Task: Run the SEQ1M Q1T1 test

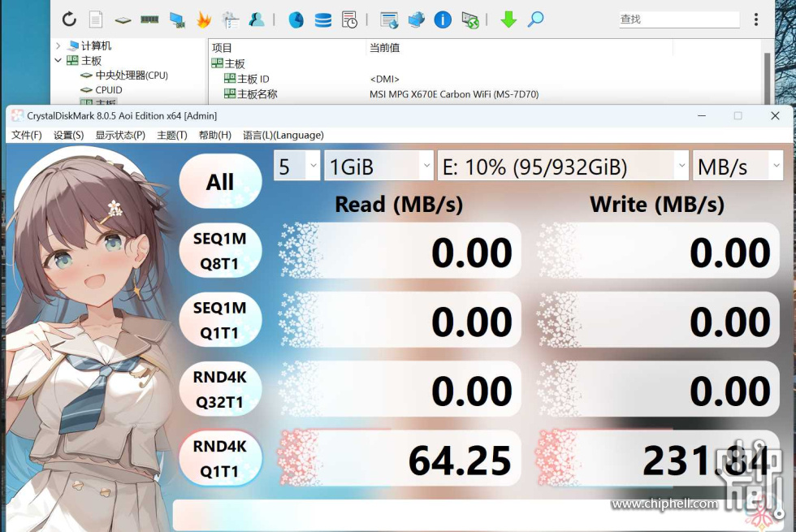Action: tap(220, 320)
